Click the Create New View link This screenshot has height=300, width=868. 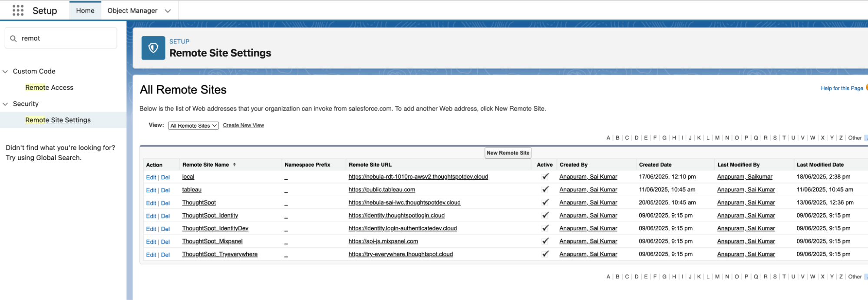tap(243, 125)
